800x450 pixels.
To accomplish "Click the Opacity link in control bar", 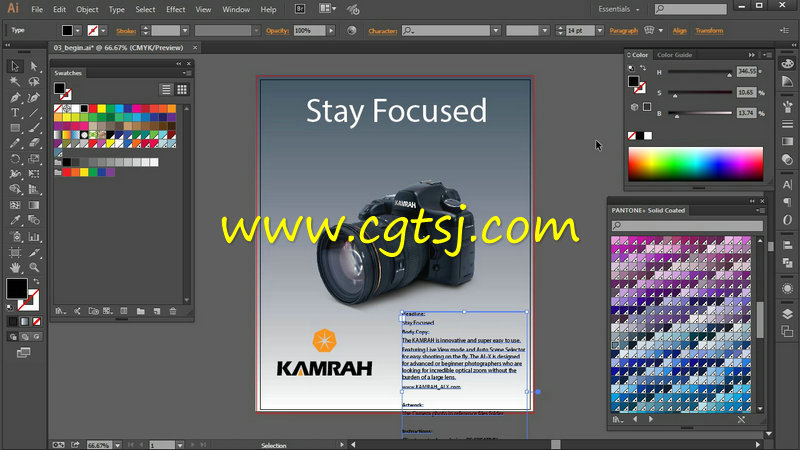I will coord(277,31).
